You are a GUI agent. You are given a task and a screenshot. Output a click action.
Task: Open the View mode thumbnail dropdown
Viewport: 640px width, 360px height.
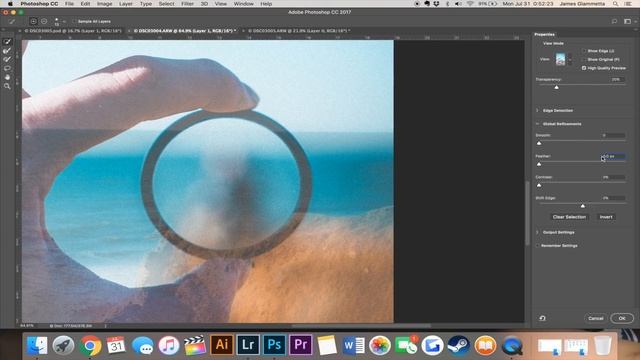click(x=570, y=60)
